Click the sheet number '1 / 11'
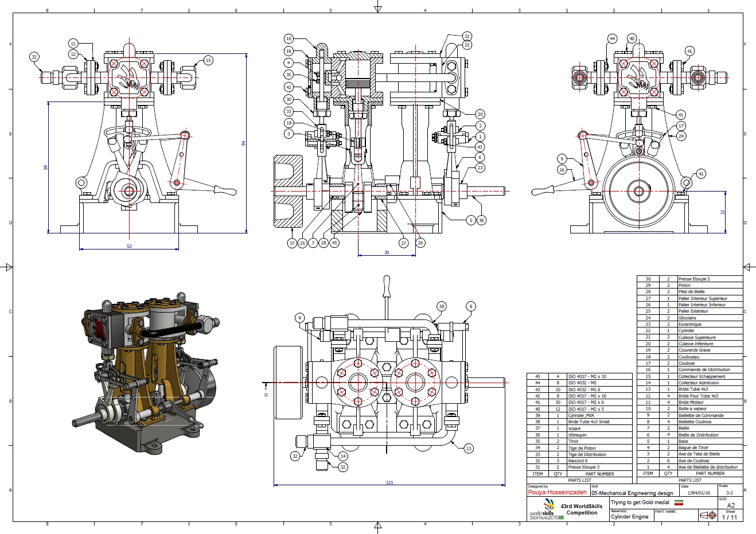This screenshot has height=534, width=756. tap(730, 517)
